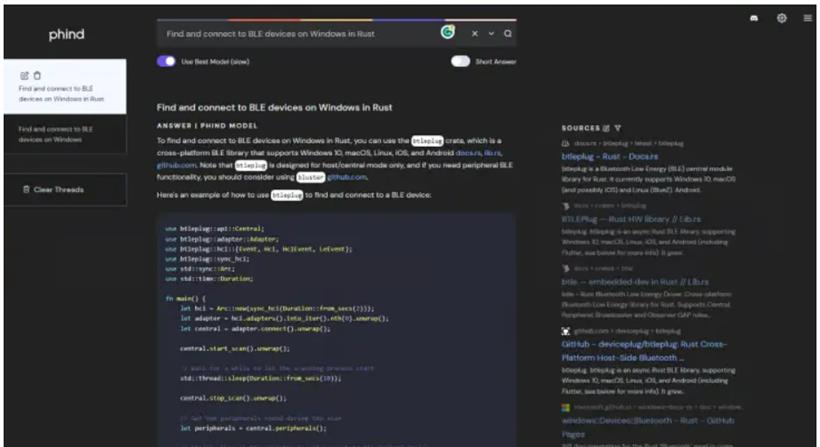The width and height of the screenshot is (820, 447).
Task: Open 'GitHub - deviceplug/btleplug' source link
Action: [644, 351]
